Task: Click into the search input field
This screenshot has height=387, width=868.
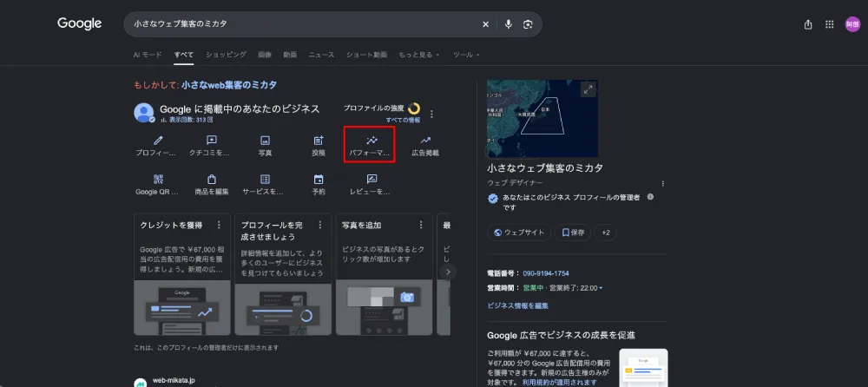Action: coord(305,24)
